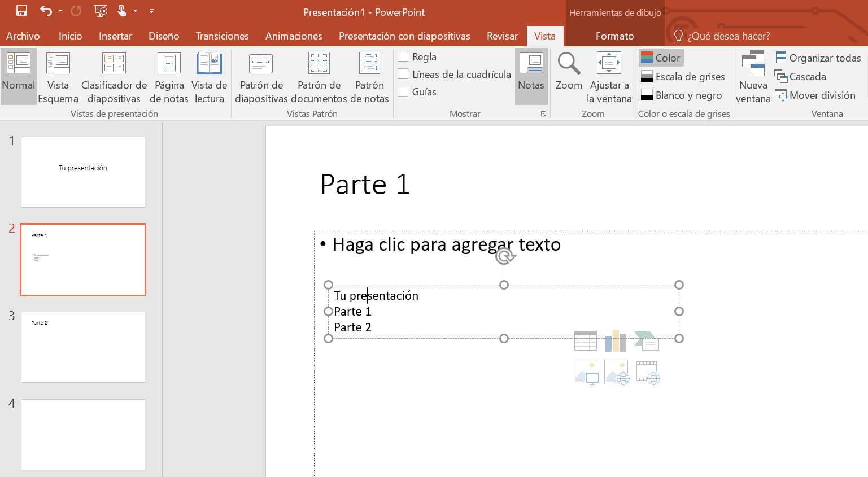Select the Vista tab
The image size is (868, 477).
click(545, 36)
